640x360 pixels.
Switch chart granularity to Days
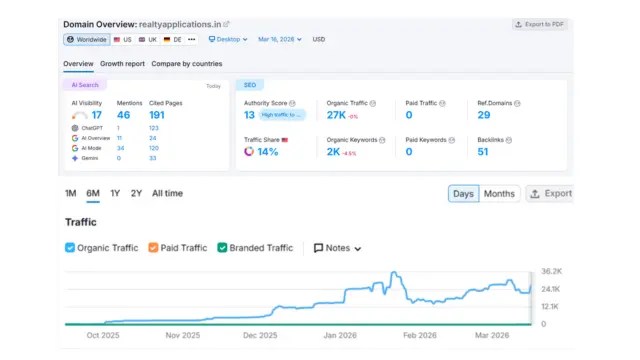tap(463, 194)
